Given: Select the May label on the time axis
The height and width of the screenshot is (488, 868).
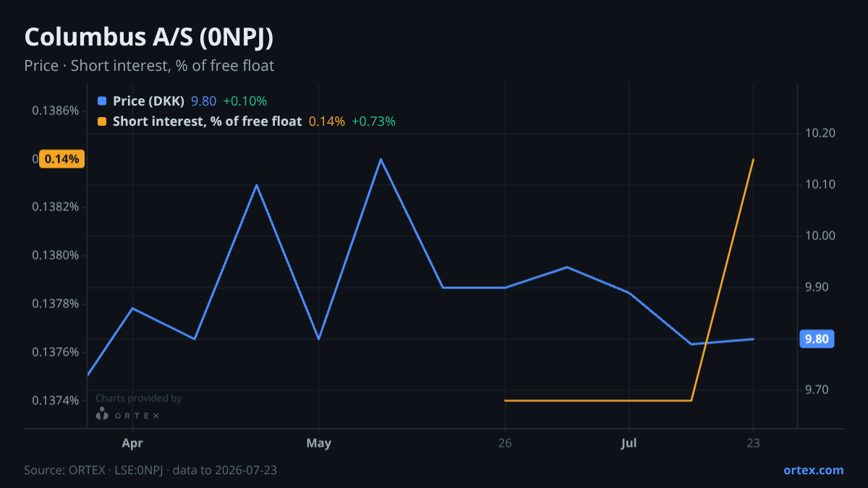Looking at the screenshot, I should pos(319,443).
